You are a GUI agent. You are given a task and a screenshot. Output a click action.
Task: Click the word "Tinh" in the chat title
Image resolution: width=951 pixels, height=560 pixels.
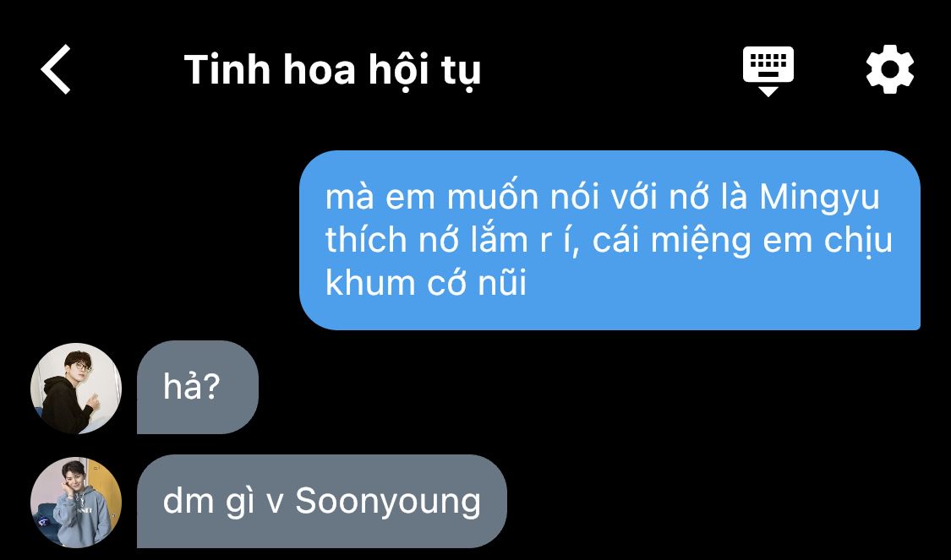coord(227,69)
